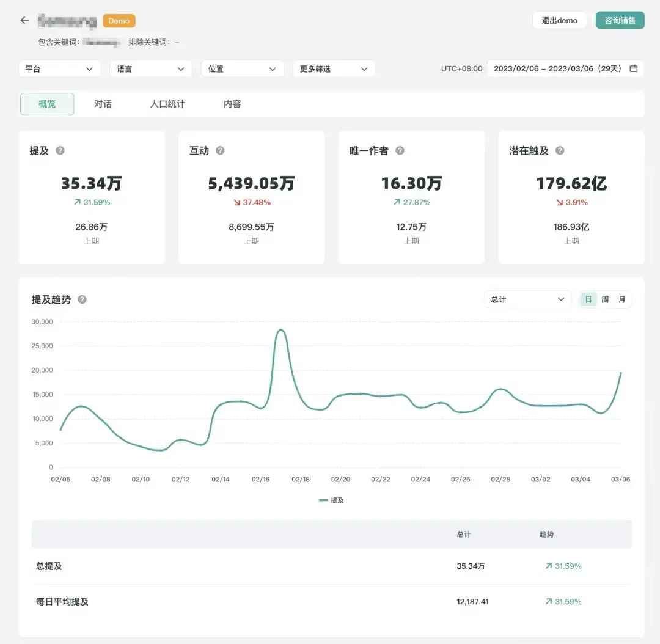Open the 人口统计 tab
This screenshot has width=660, height=644.
pyautogui.click(x=167, y=104)
